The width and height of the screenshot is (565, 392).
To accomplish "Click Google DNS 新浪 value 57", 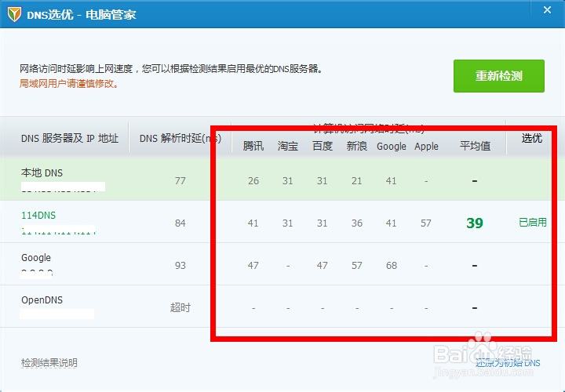I will tap(357, 266).
